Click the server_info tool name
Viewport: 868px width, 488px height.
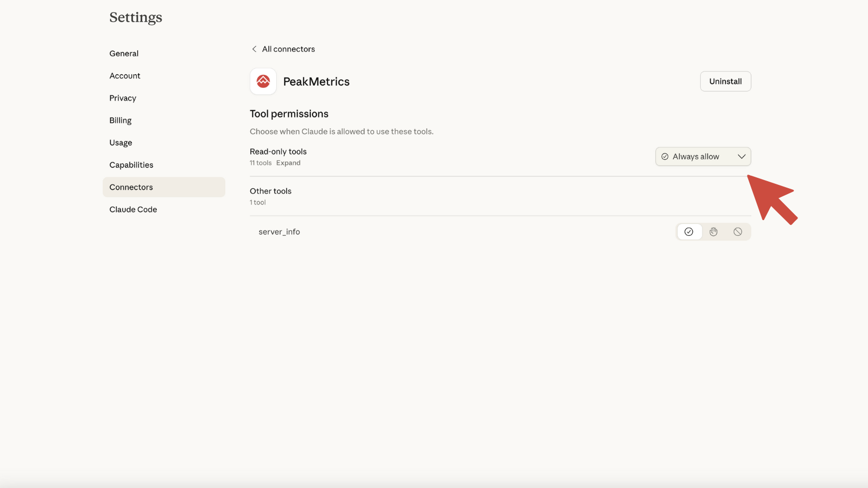point(279,232)
